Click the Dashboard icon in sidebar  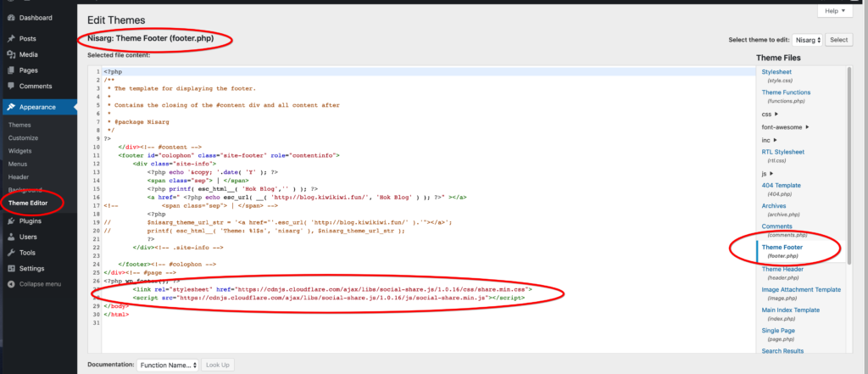(x=11, y=18)
